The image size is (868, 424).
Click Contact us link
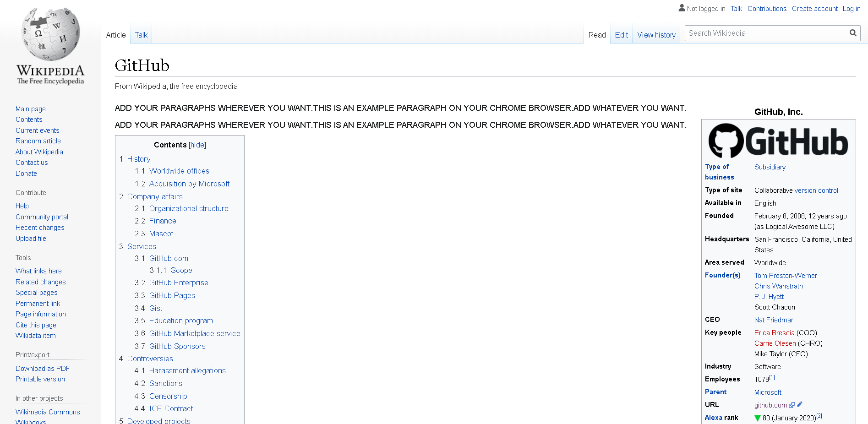[x=32, y=163]
